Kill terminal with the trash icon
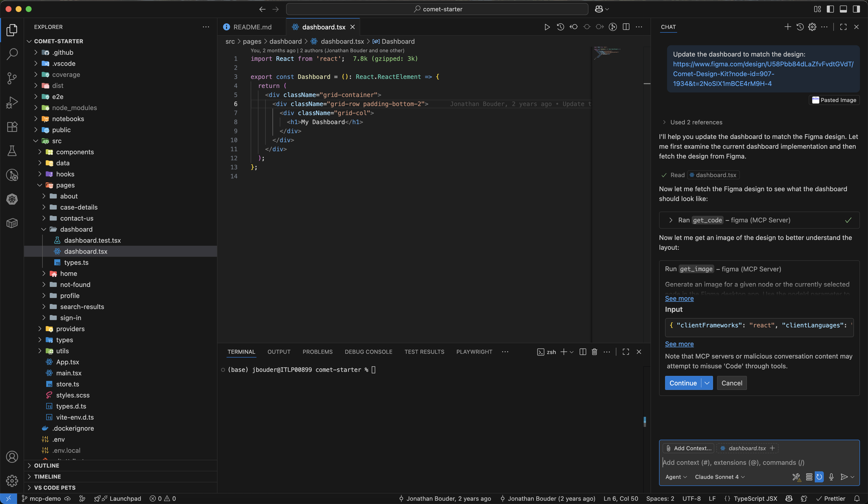The width and height of the screenshot is (868, 504). pyautogui.click(x=594, y=352)
